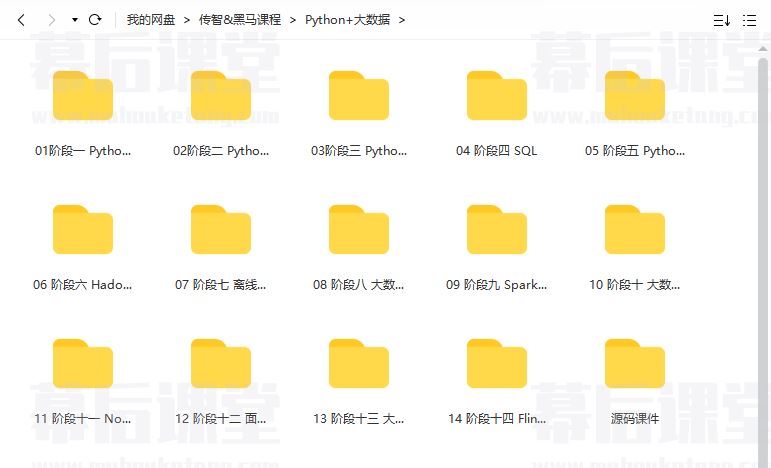The height and width of the screenshot is (468, 771).
Task: Navigate to 传智&黑马课程 in breadcrumb
Action: 240,20
